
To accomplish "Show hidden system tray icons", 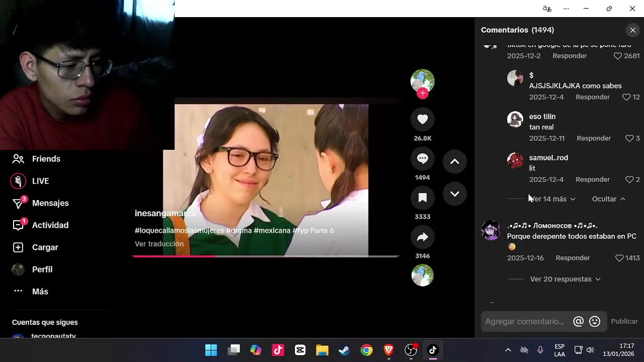I will pos(508,350).
